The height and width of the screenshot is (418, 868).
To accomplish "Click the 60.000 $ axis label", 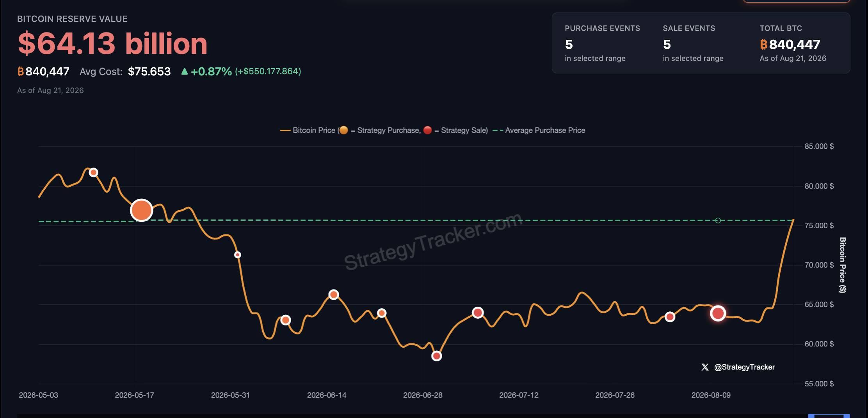I will tap(819, 344).
